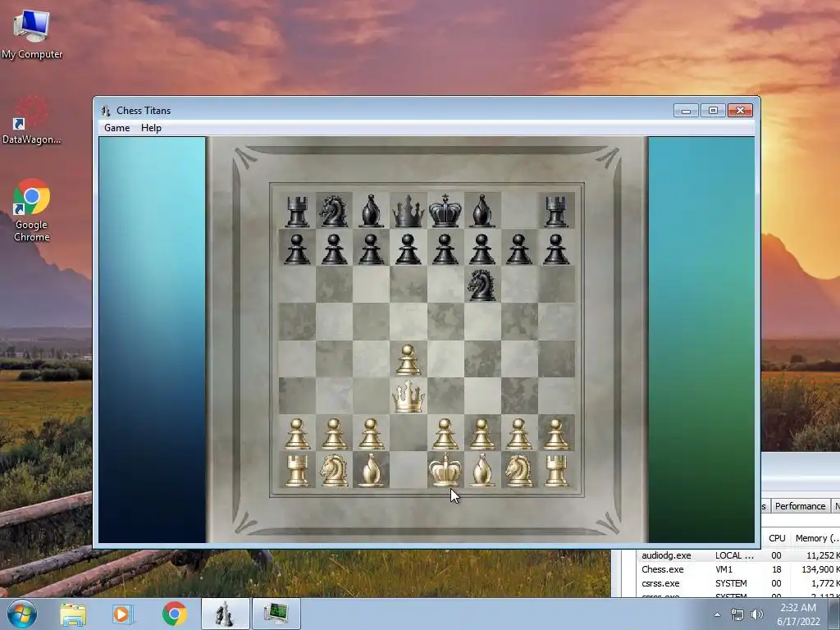The image size is (840, 630).
Task: Click the black pawn on d7
Action: coord(409,249)
